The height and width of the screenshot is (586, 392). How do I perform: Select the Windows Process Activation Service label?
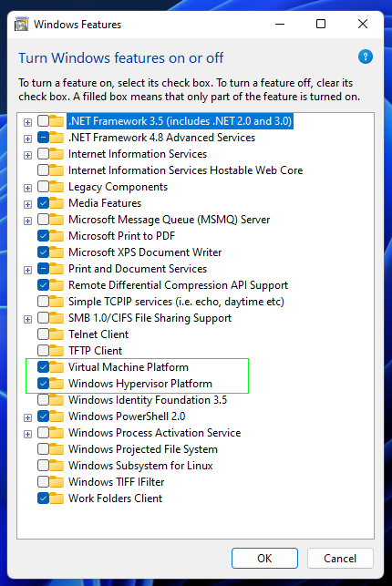(x=154, y=432)
